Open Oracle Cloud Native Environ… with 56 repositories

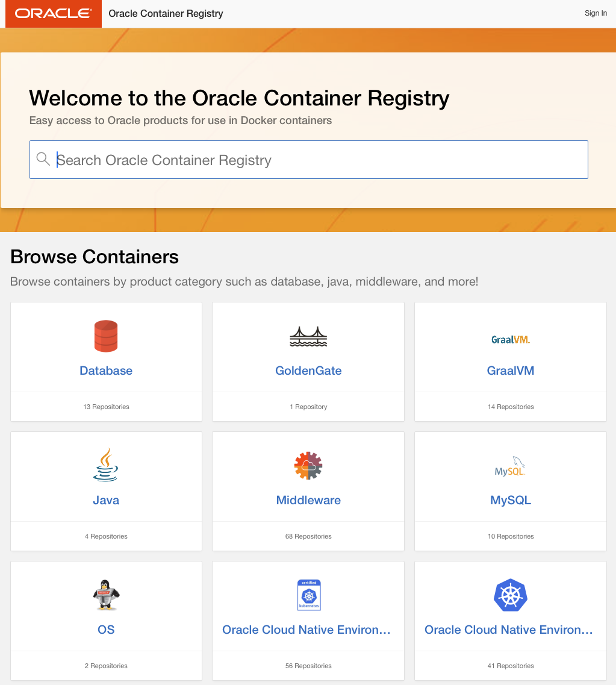pos(306,630)
